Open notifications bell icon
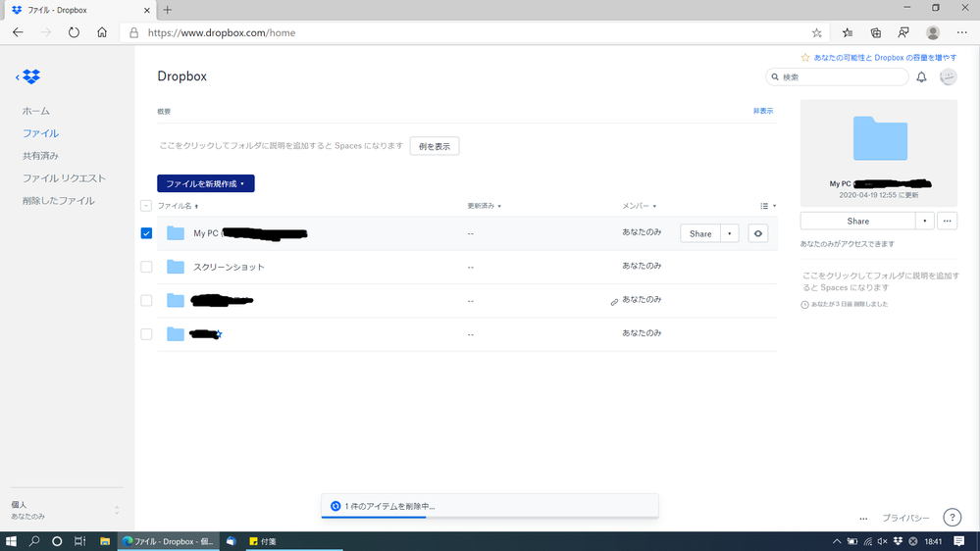 [921, 76]
